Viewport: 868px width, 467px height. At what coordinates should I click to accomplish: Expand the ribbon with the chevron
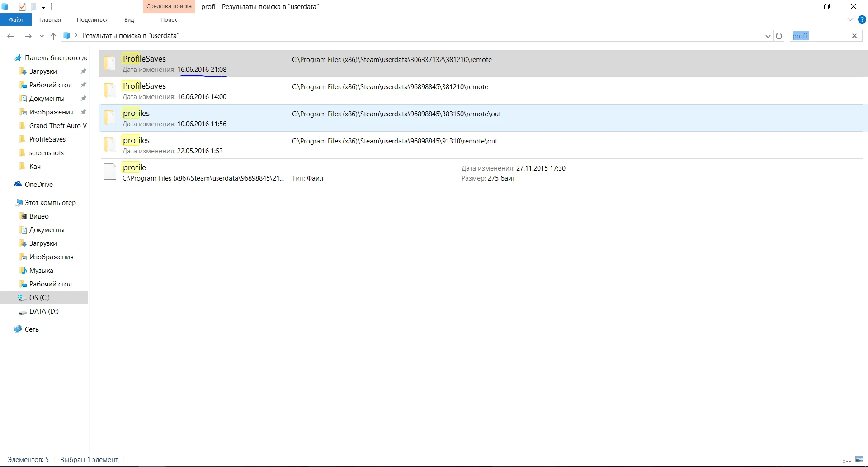pyautogui.click(x=850, y=19)
